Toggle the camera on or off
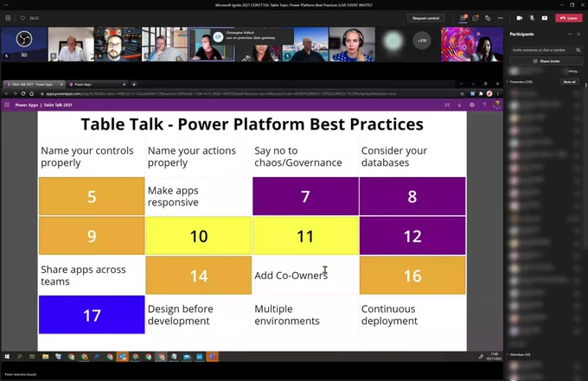Image resolution: width=588 pixels, height=381 pixels. tap(520, 18)
